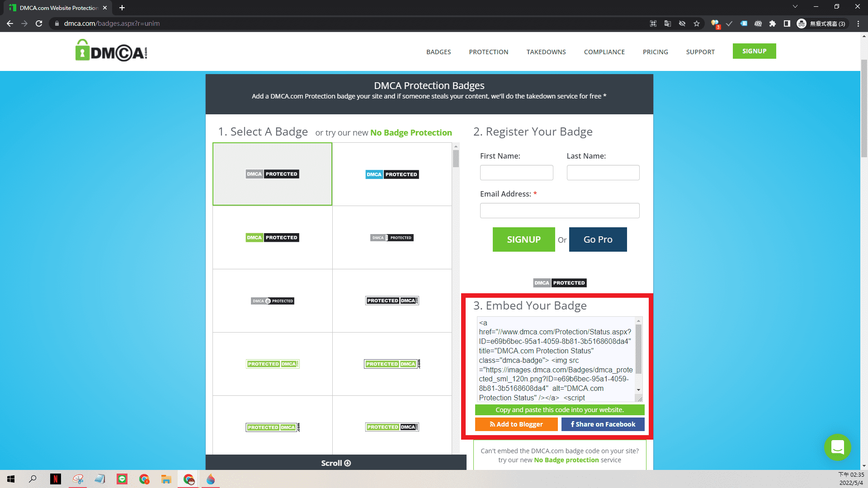This screenshot has width=868, height=488.
Task: Toggle the browser side panel icon
Action: (x=787, y=23)
